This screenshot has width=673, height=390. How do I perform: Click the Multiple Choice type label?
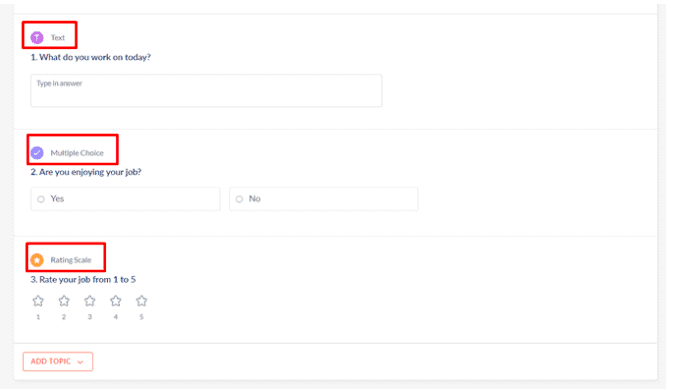pyautogui.click(x=77, y=153)
